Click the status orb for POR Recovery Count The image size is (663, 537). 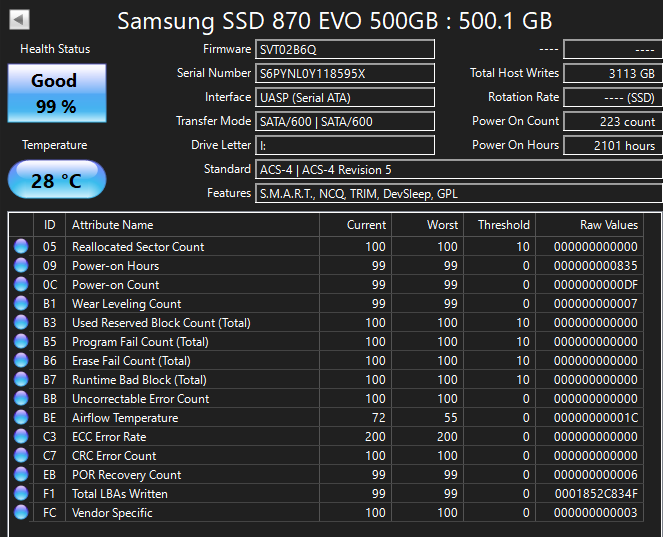pyautogui.click(x=21, y=474)
